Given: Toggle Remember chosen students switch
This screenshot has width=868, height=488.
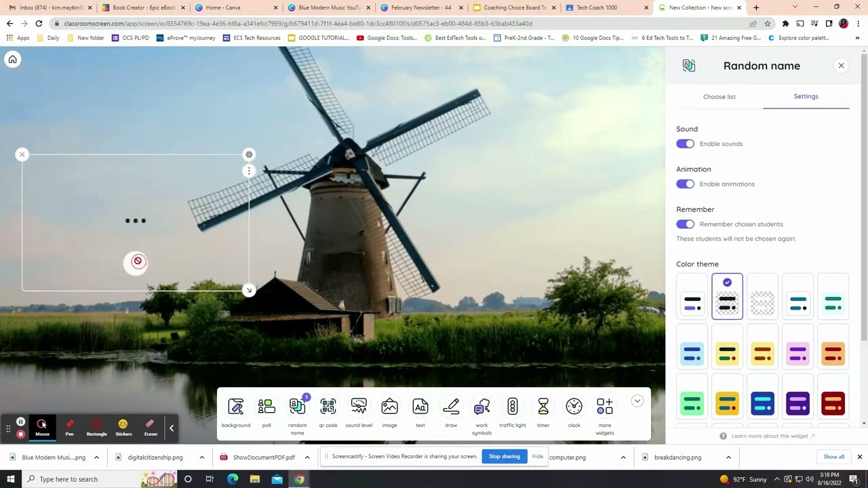Looking at the screenshot, I should pos(685,224).
